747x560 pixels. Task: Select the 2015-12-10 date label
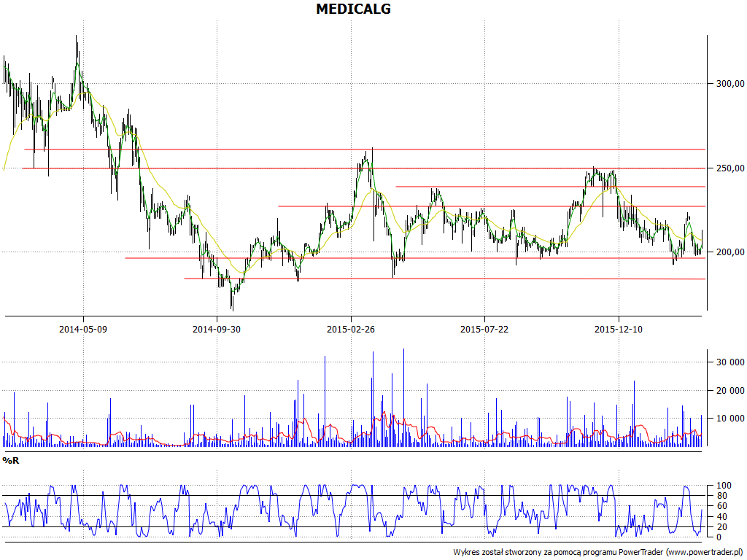click(619, 329)
